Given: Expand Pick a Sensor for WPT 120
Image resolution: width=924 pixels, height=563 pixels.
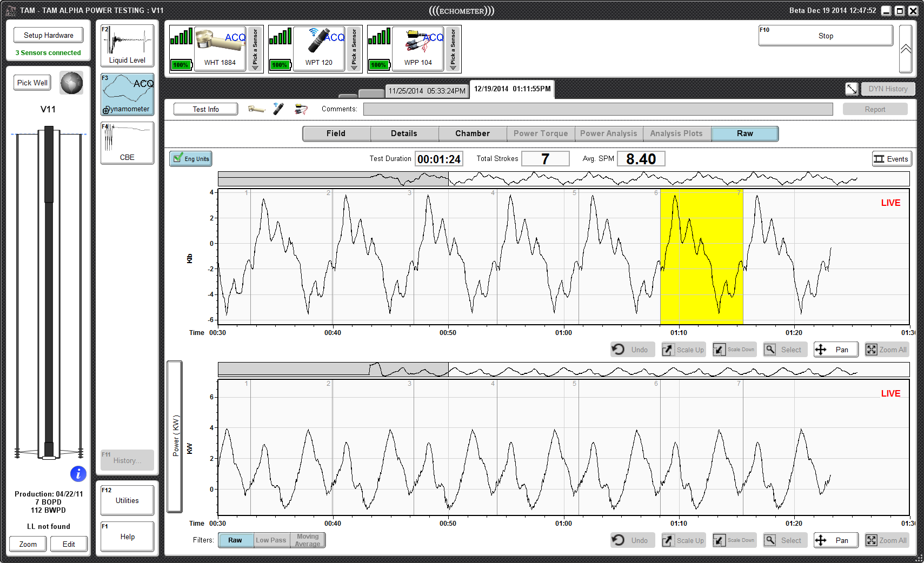Looking at the screenshot, I should [354, 49].
